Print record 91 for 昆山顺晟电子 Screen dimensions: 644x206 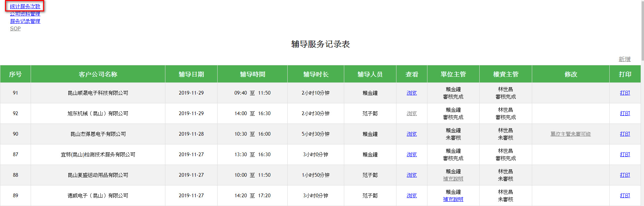pyautogui.click(x=625, y=93)
